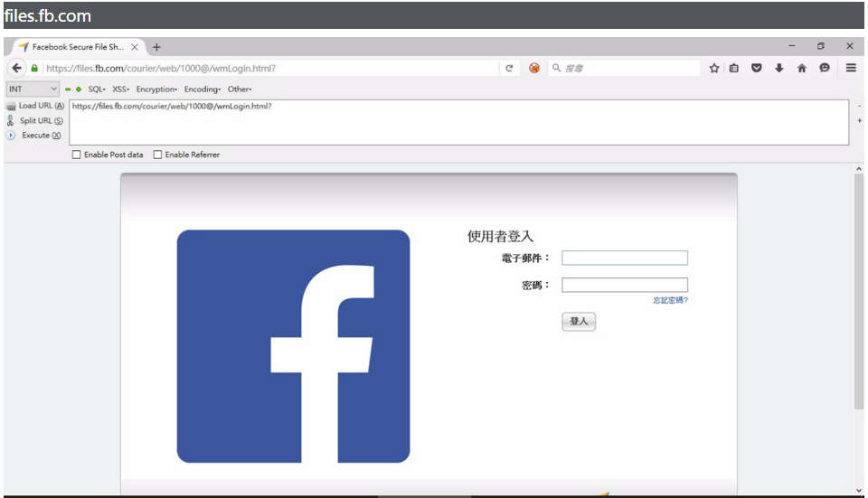
Task: Restore down the browser window
Action: pyautogui.click(x=821, y=46)
